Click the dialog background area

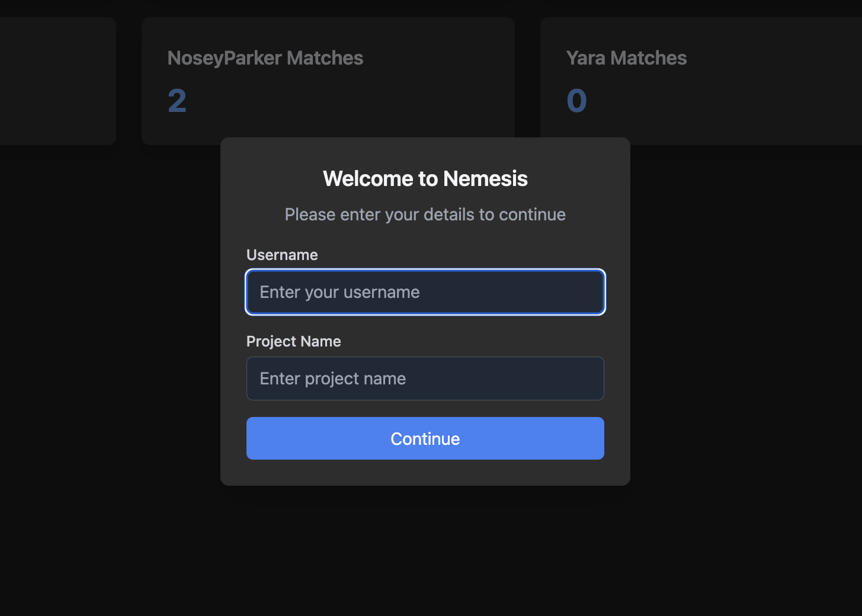coord(425,471)
